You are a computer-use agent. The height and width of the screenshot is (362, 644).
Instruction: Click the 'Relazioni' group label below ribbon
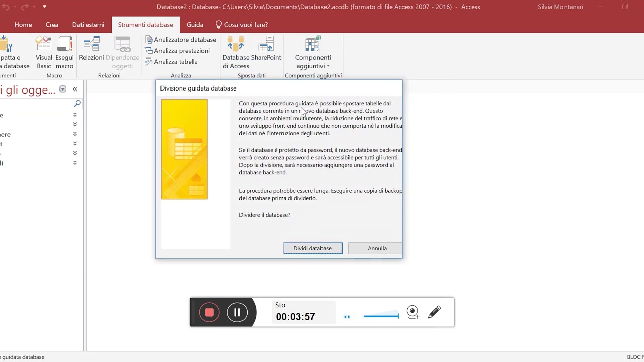pos(109,76)
